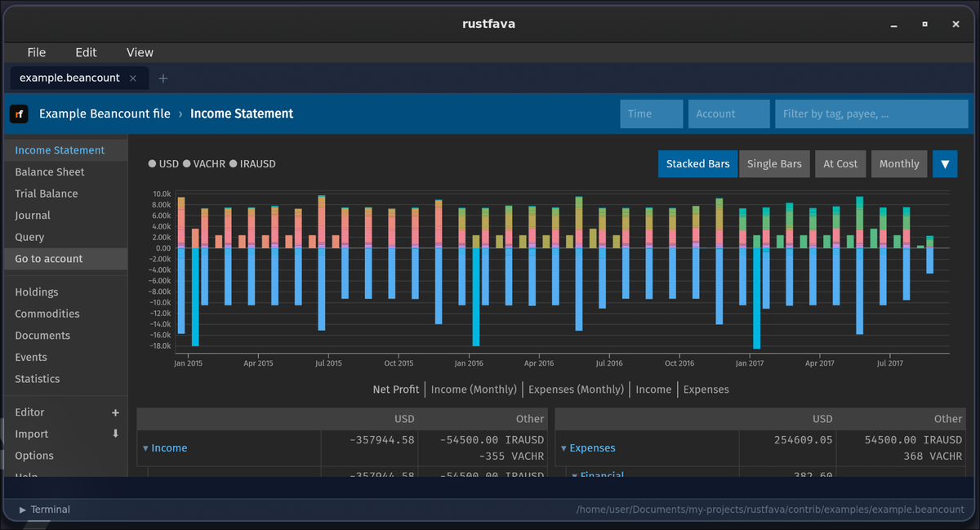Click the triangle icon to expand the Terminal panel
Viewport: 980px width, 530px height.
(x=21, y=509)
